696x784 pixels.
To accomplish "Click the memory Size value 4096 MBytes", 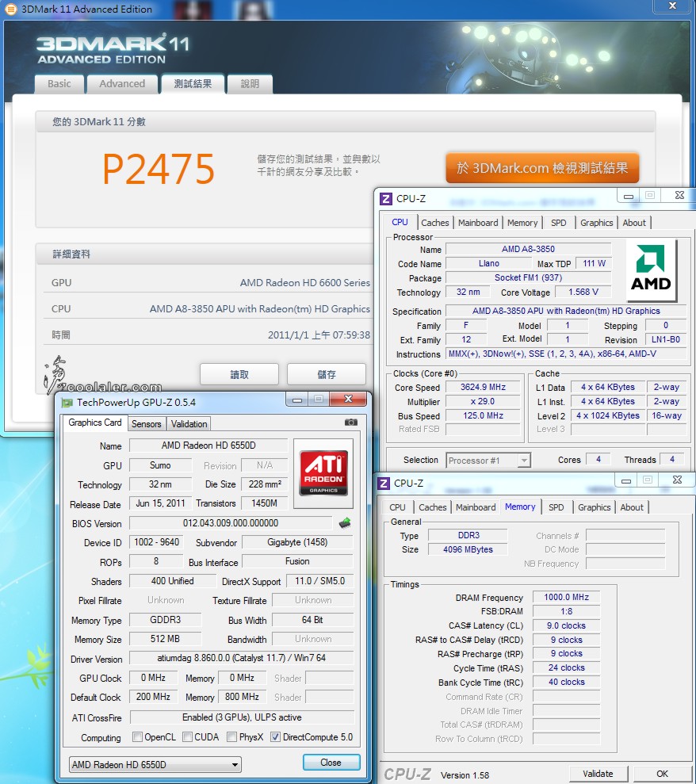I will (x=468, y=549).
